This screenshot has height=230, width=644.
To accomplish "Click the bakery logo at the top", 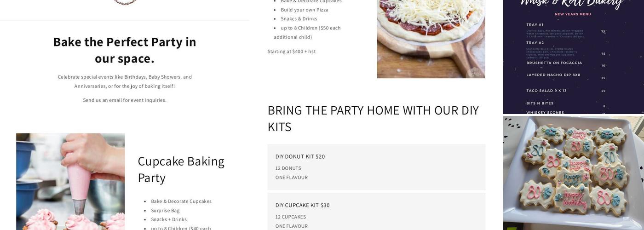I will tap(125, 2).
